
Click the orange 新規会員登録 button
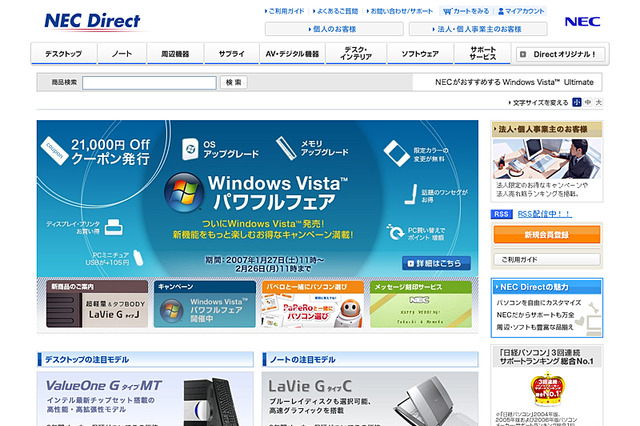pos(547,235)
